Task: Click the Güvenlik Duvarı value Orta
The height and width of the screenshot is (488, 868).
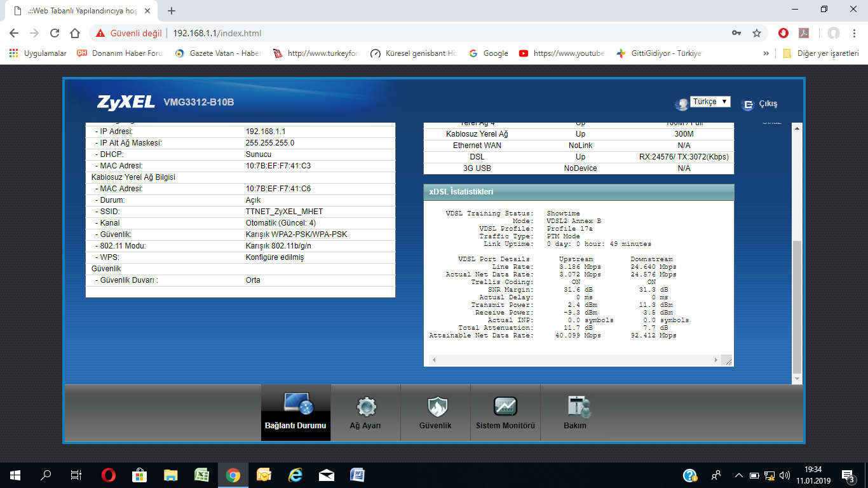Action: (253, 280)
